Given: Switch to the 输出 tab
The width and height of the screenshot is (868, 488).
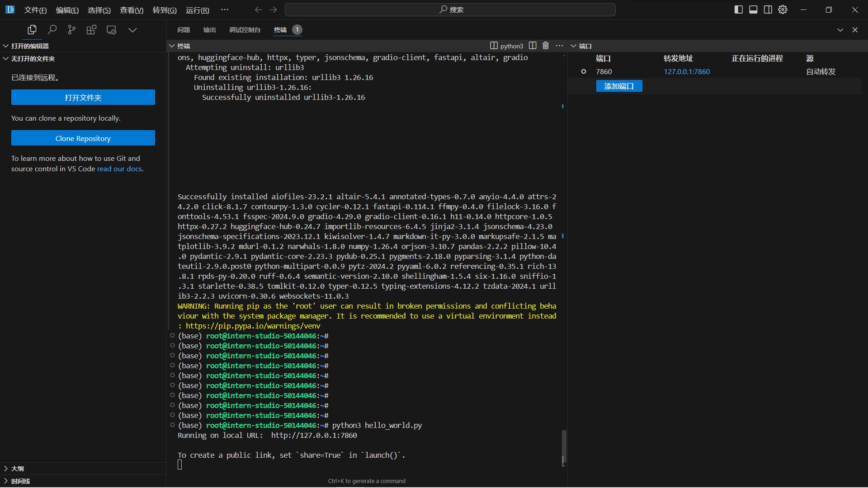Looking at the screenshot, I should click(x=210, y=30).
